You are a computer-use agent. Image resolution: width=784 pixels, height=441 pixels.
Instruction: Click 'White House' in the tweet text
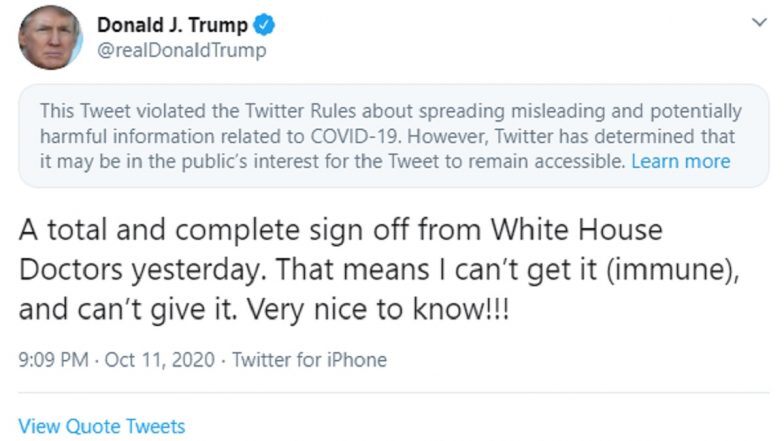576,230
